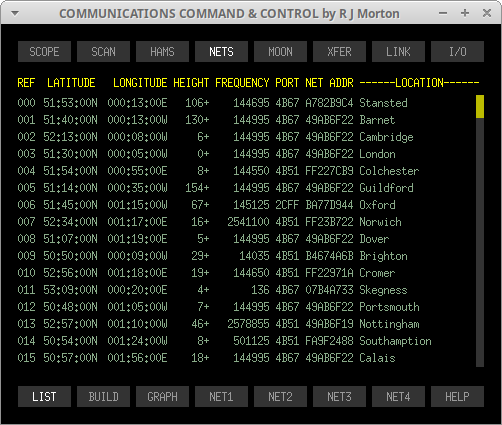502x425 pixels.
Task: Click the yellow scrollbar thumb
Action: (480, 107)
